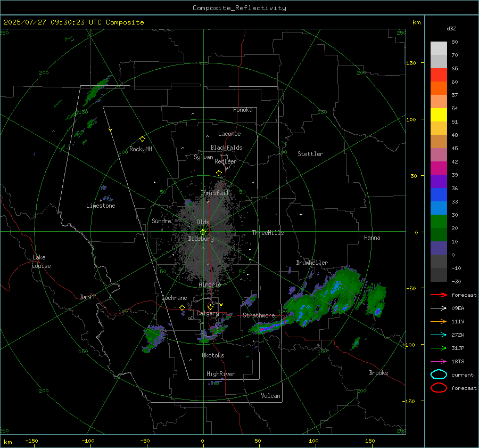479x448 pixels.
Task: Click the green 31JP arrow symbol
Action: (x=439, y=348)
